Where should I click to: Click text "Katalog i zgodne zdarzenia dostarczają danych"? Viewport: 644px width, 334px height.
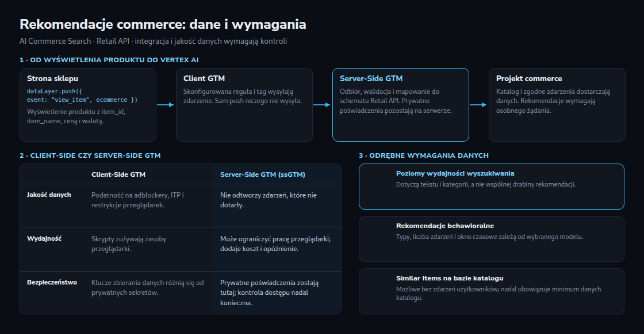553,101
